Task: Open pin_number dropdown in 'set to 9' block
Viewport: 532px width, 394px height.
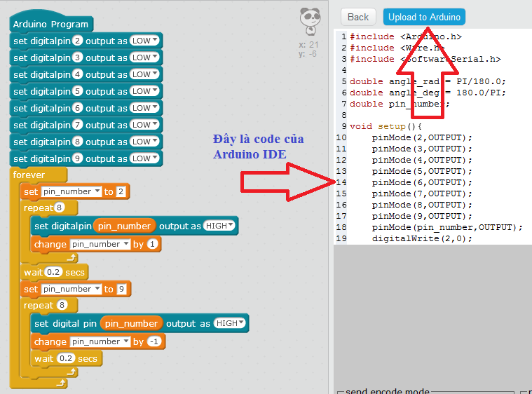Action: 71,289
